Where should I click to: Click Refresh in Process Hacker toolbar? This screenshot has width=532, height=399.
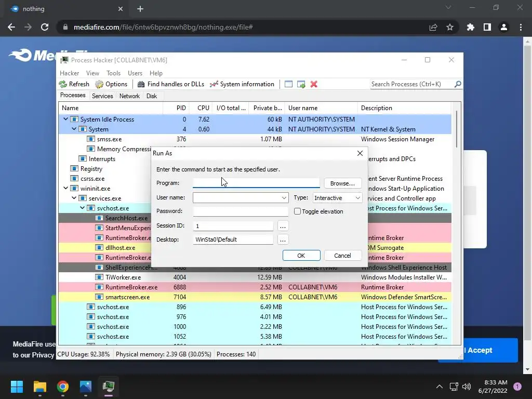point(74,84)
